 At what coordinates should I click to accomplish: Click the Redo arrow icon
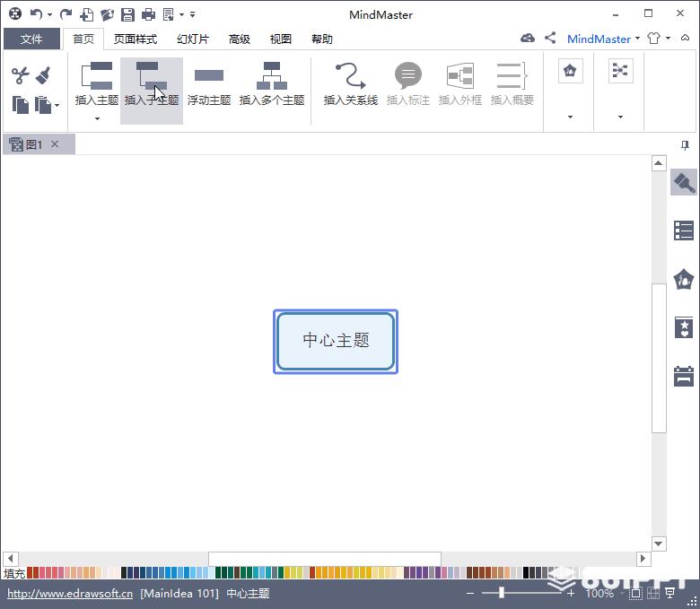66,14
